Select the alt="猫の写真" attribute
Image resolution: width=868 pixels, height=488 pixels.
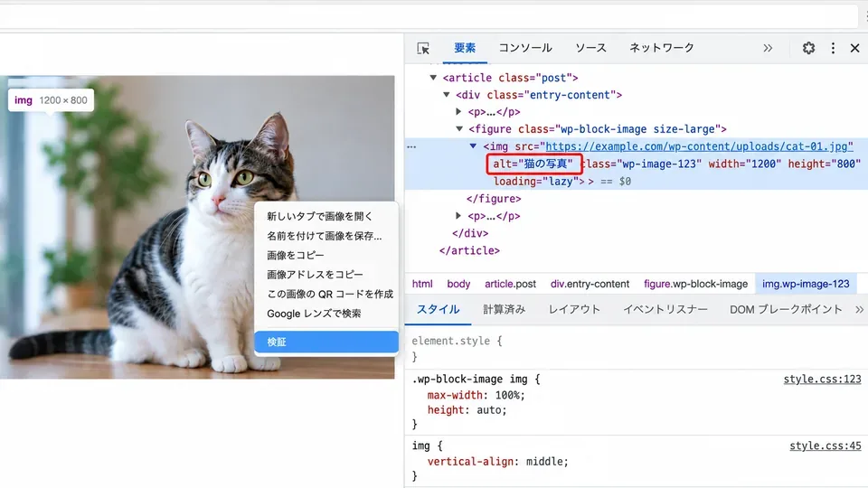coord(533,164)
